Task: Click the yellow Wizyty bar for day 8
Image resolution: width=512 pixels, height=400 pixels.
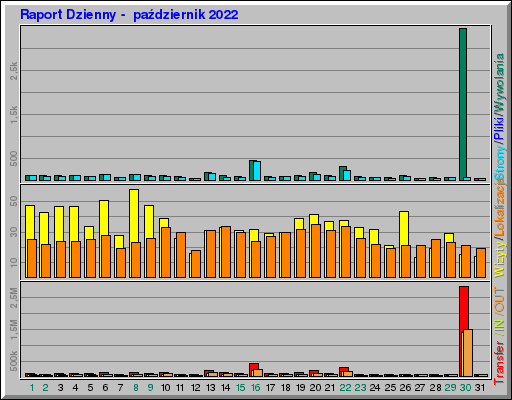Action: 134,216
